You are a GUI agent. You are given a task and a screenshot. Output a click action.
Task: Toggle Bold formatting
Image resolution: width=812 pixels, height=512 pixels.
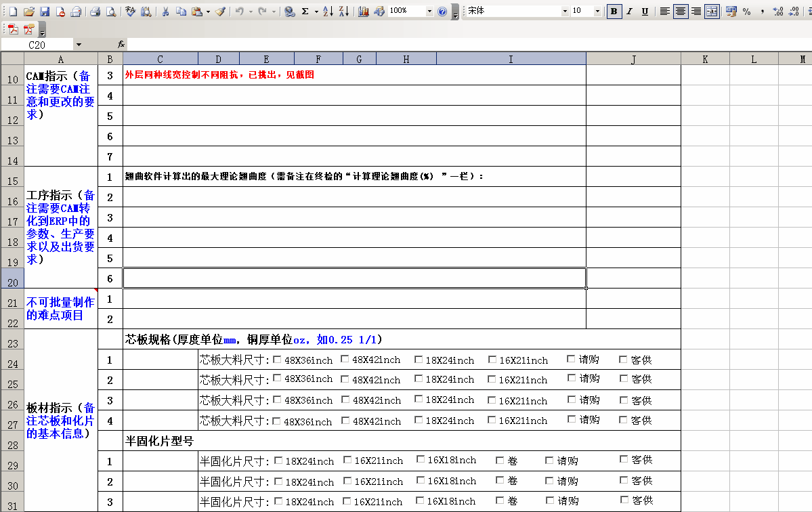(614, 11)
